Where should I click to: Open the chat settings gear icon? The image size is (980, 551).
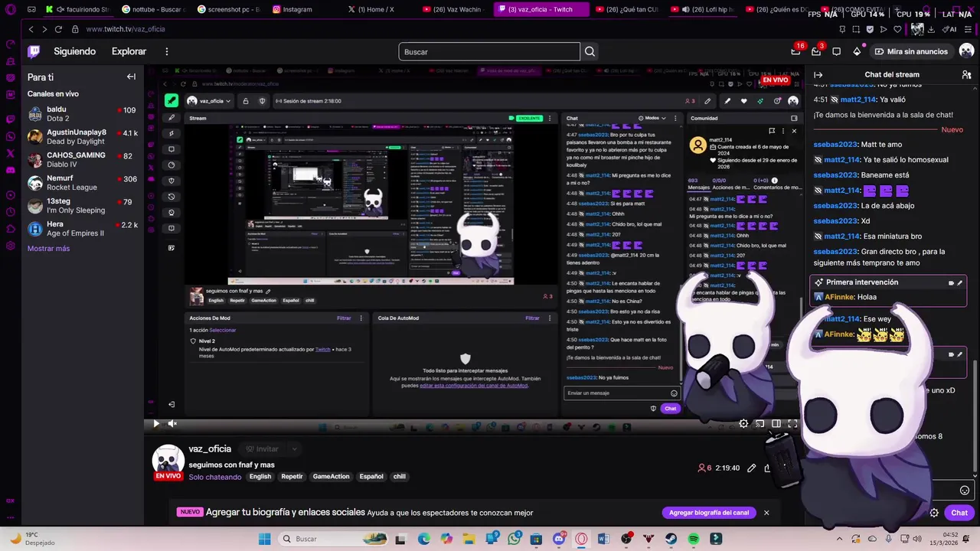[x=934, y=513]
